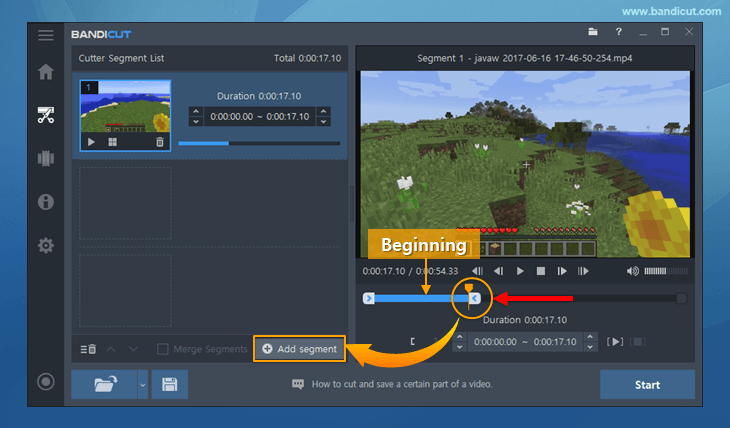Play the selected segment only
The height and width of the screenshot is (428, 730).
615,342
